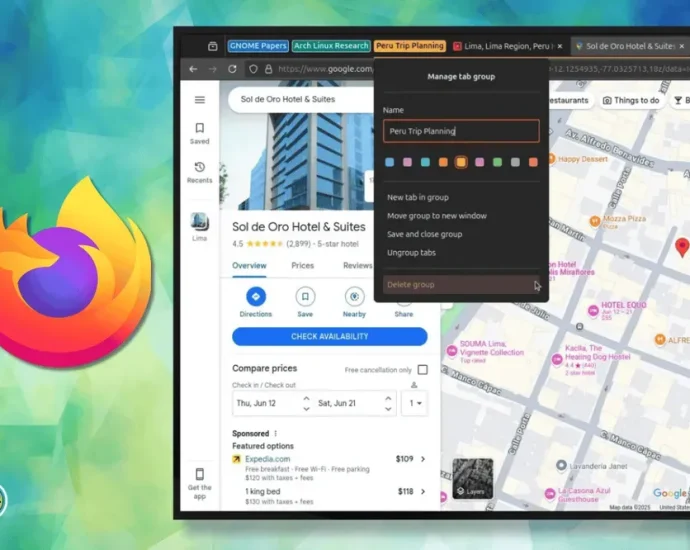Click the Maps search box
The image size is (690, 550).
[x=302, y=99]
